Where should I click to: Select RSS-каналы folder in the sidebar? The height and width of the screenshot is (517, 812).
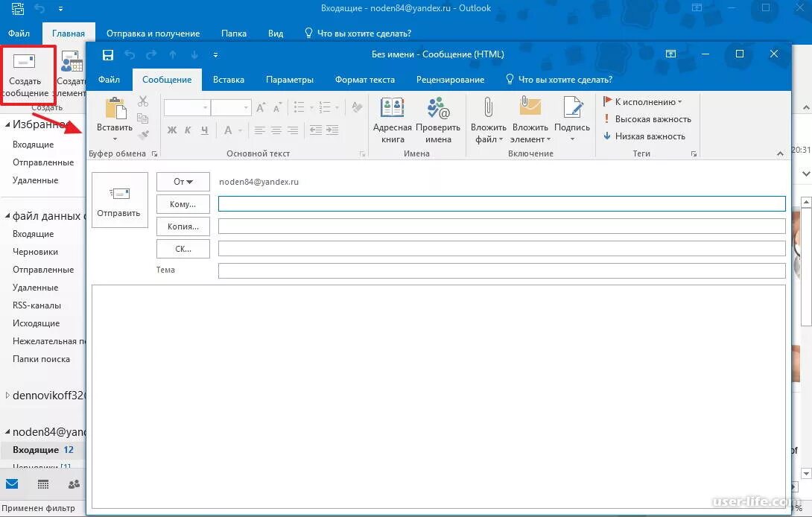pos(37,305)
